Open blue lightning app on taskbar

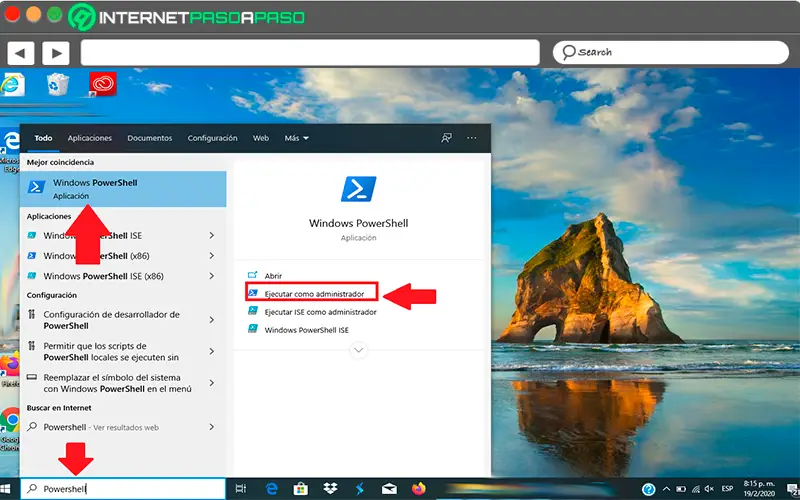(x=360, y=489)
